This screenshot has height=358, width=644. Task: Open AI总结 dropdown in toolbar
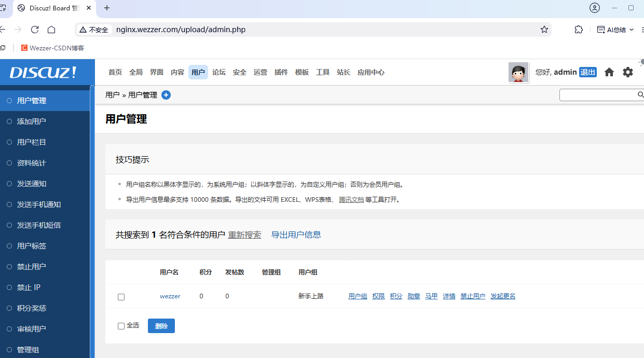tap(615, 30)
